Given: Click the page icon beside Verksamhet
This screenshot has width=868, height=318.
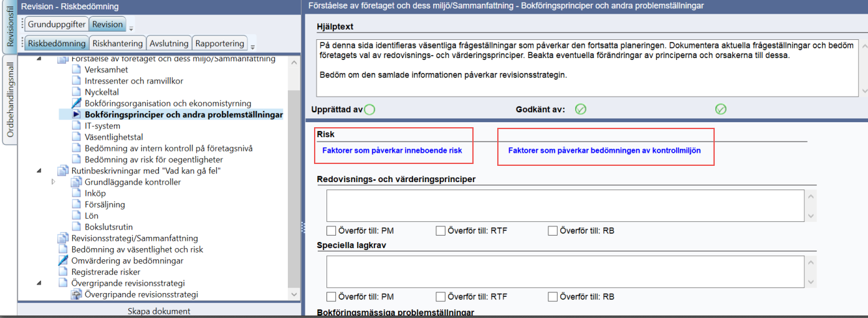Looking at the screenshot, I should 77,70.
